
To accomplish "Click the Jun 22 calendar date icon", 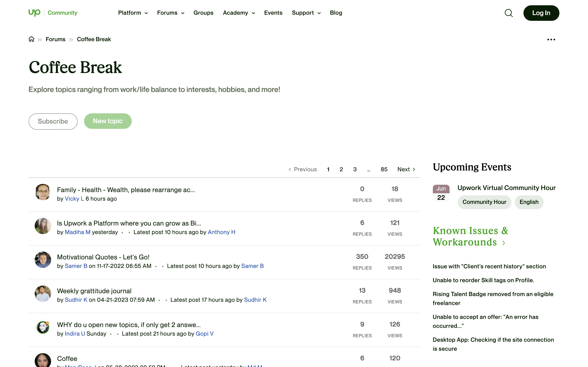I will pos(441,193).
